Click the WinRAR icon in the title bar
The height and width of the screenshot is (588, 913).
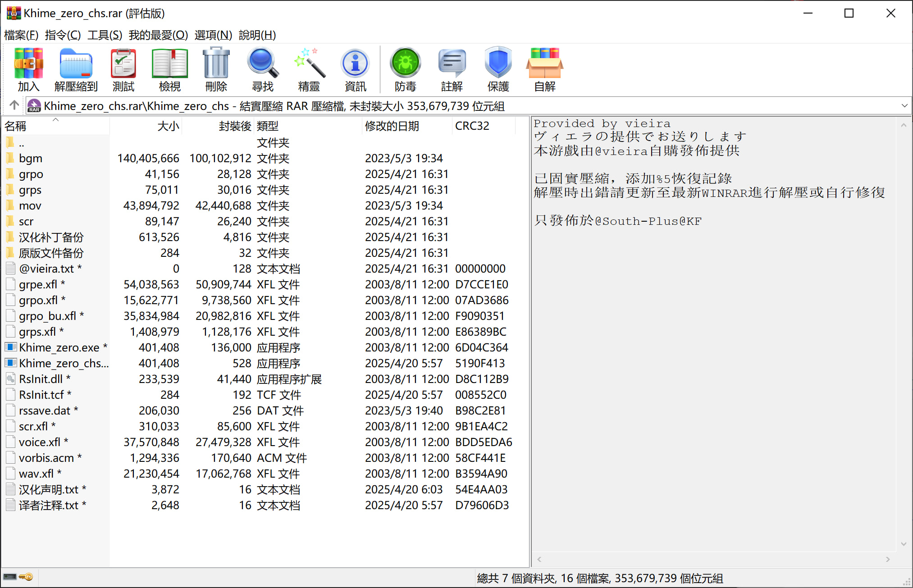click(14, 13)
